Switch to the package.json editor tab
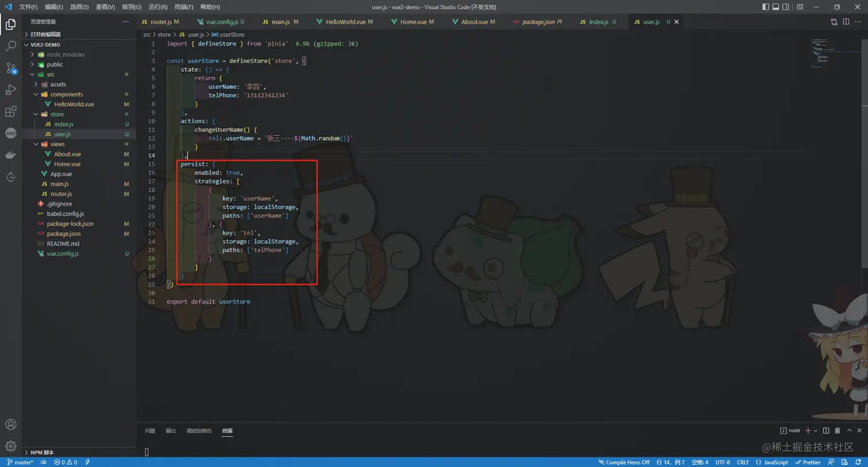The height and width of the screenshot is (467, 868). pos(538,22)
